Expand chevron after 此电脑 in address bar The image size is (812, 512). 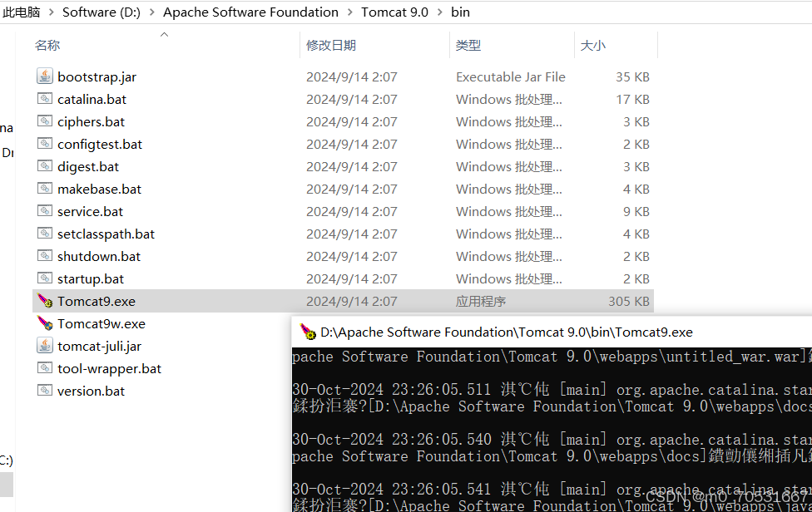[x=52, y=12]
